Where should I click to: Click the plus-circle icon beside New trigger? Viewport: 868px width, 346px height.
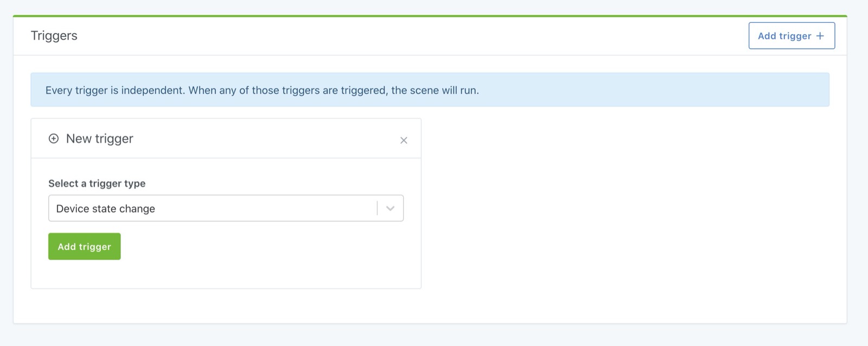point(53,139)
